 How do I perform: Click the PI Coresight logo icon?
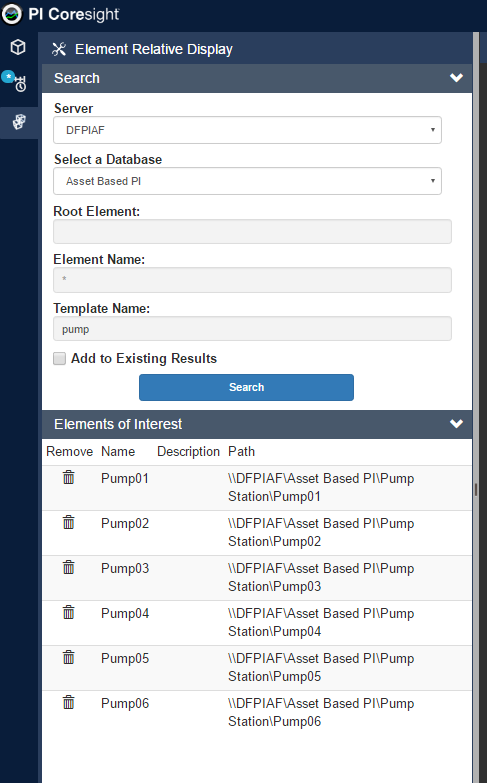click(x=12, y=14)
